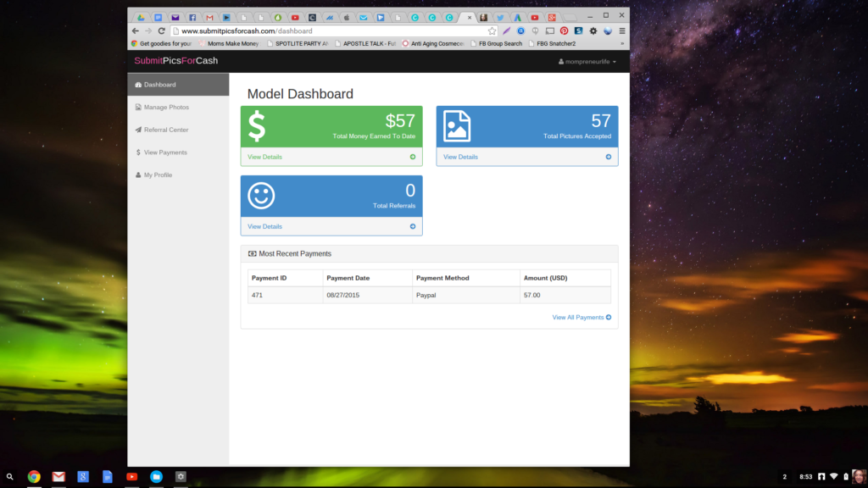Click the picture file icon on blue card
Viewport: 868px width, 488px height.
tap(457, 126)
